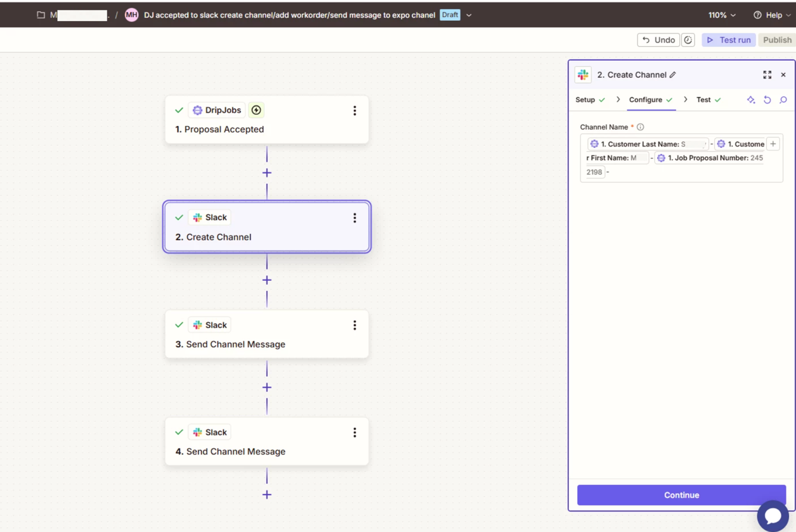Image resolution: width=796 pixels, height=532 pixels.
Task: Open the chat support bubble
Action: point(773,516)
